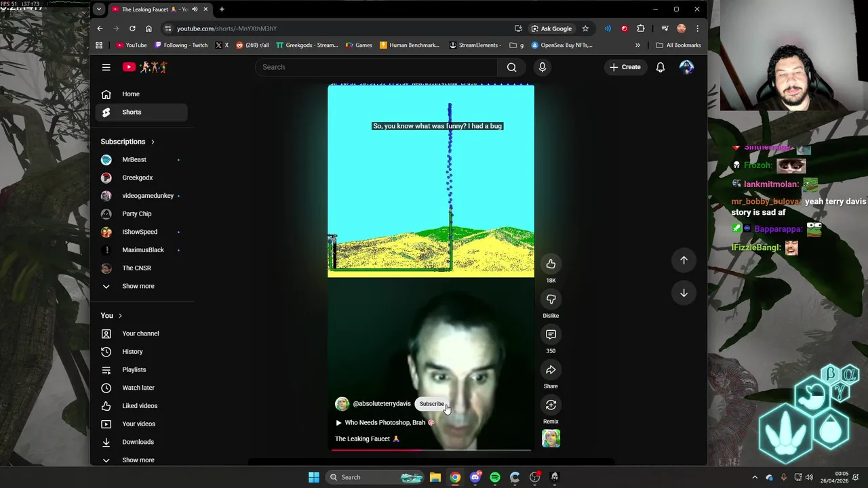
Task: Click Ask Google button
Action: 551,28
